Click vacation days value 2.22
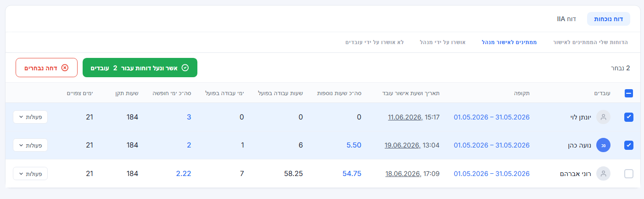 [x=184, y=174]
